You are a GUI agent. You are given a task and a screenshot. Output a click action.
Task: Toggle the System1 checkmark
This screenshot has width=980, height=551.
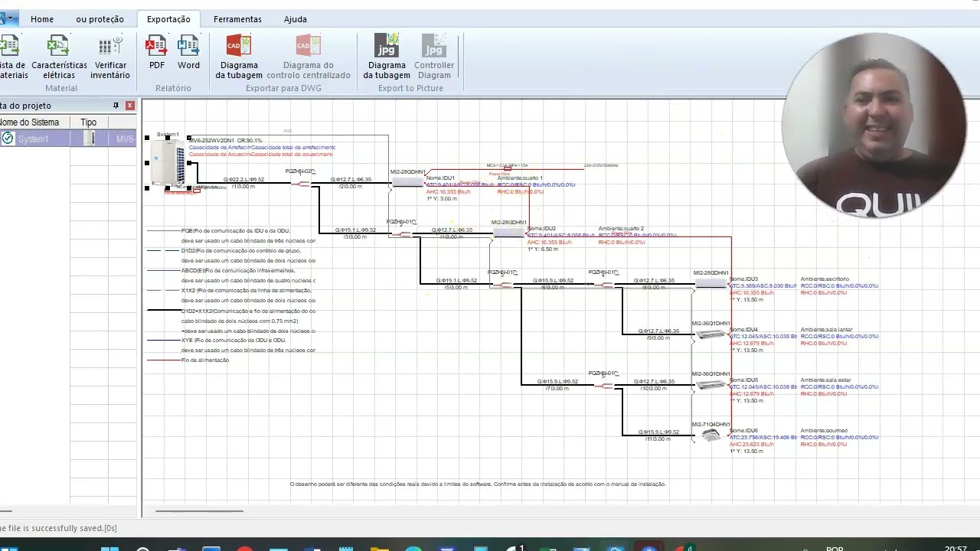pyautogui.click(x=8, y=139)
